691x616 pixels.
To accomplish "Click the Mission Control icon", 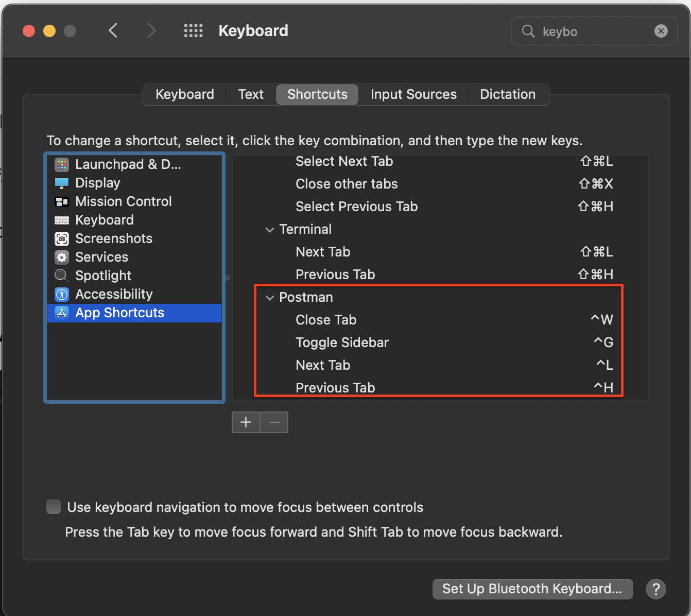I will (x=62, y=202).
